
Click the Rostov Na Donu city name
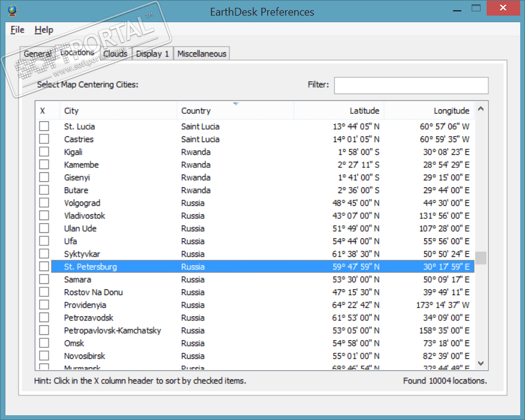pos(94,292)
